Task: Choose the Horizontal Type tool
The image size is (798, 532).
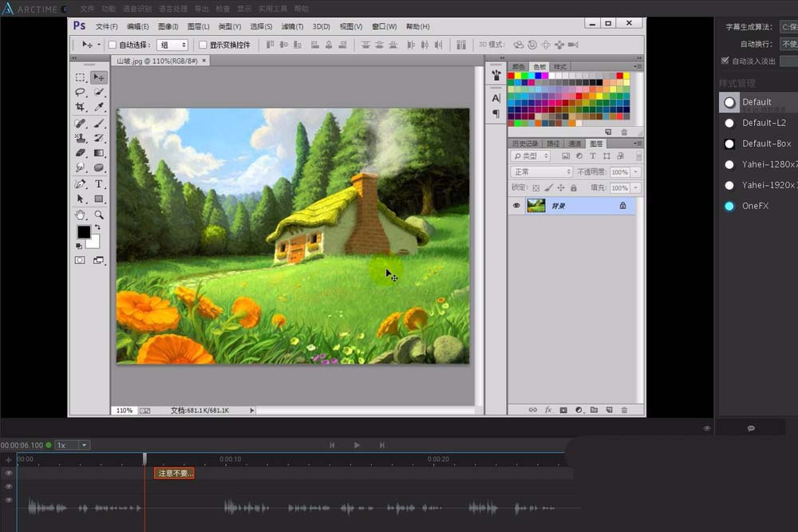Action: tap(99, 183)
